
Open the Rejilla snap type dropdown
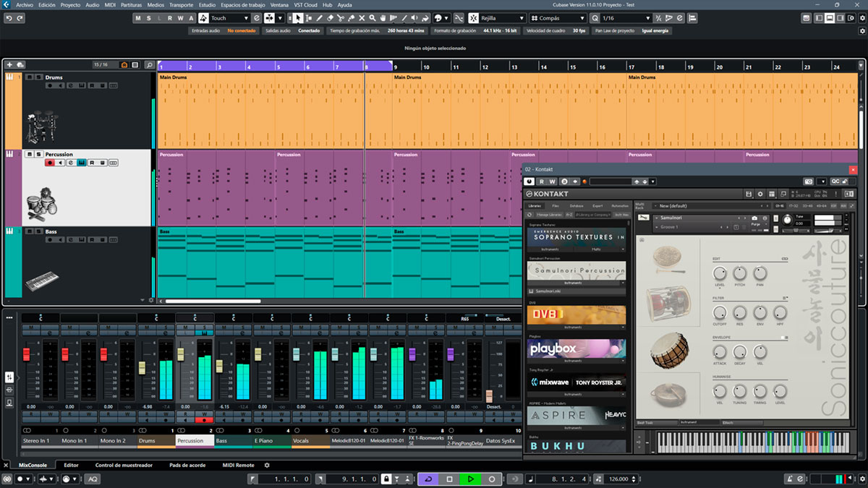pyautogui.click(x=503, y=18)
